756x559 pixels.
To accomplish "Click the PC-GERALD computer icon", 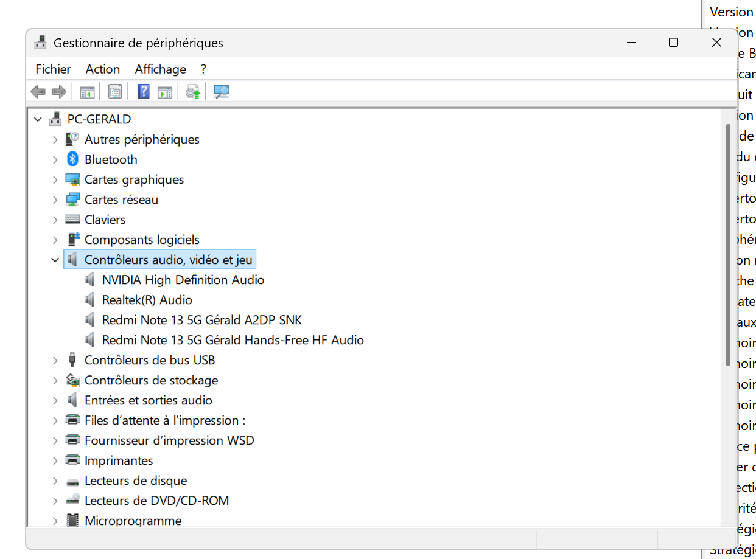I will pos(55,119).
